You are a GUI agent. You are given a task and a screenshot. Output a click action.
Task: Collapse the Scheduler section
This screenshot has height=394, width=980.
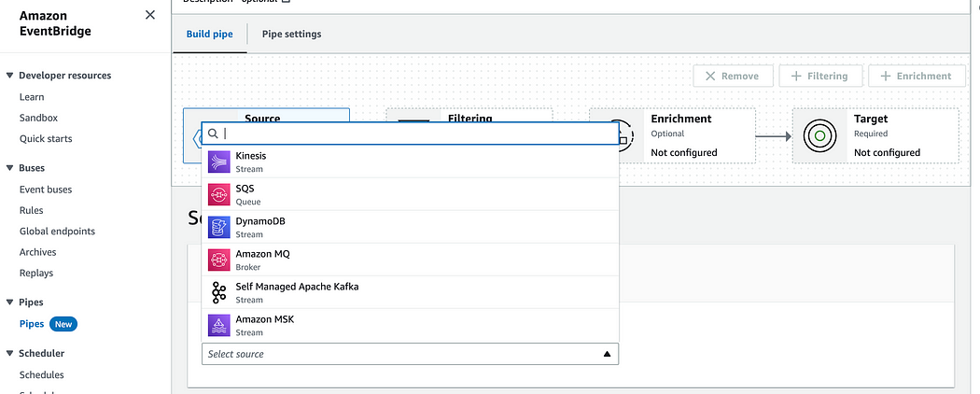click(x=10, y=353)
